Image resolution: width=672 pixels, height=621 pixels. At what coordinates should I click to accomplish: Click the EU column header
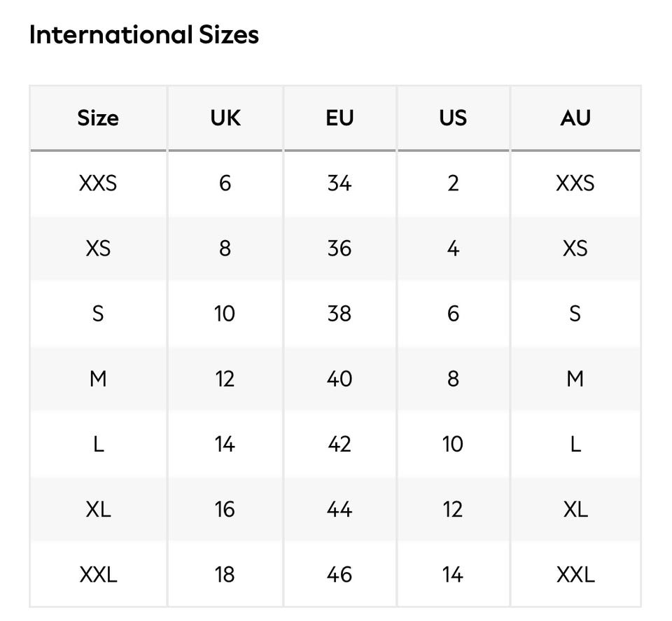(339, 118)
